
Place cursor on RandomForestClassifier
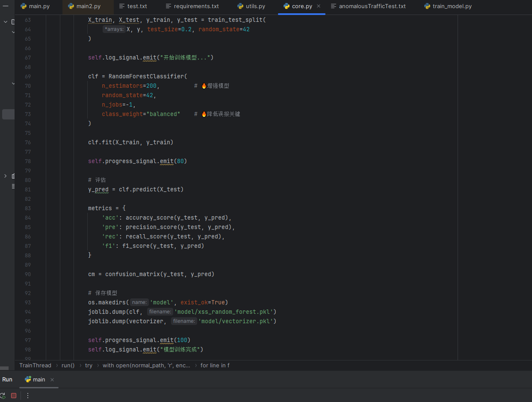(146, 77)
